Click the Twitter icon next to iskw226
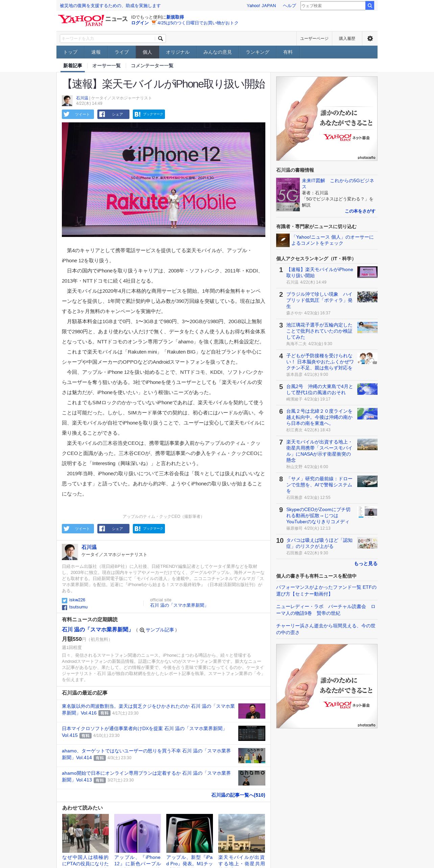 tap(65, 601)
